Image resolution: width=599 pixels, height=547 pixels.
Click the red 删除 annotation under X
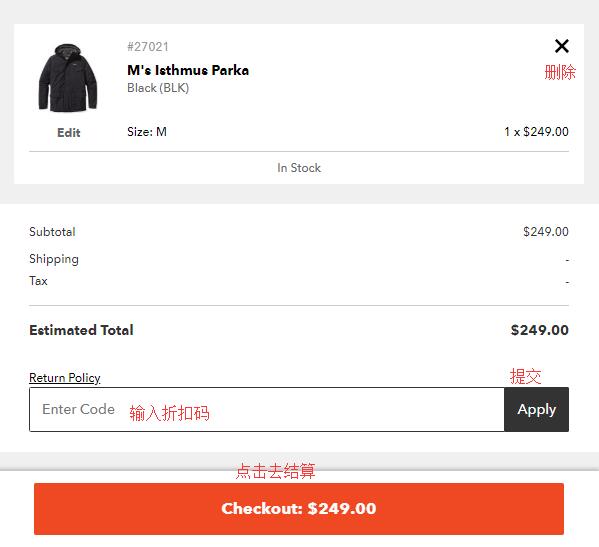point(560,72)
